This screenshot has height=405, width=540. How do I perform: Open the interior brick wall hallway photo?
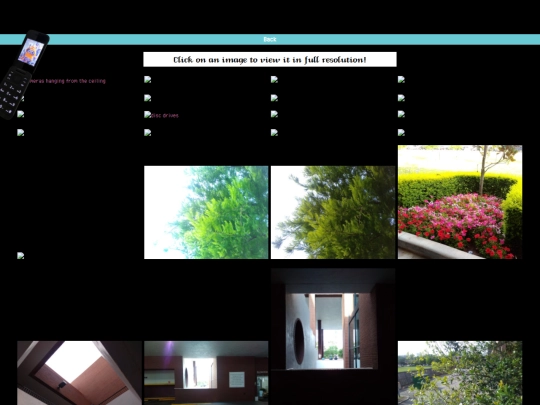[206, 373]
